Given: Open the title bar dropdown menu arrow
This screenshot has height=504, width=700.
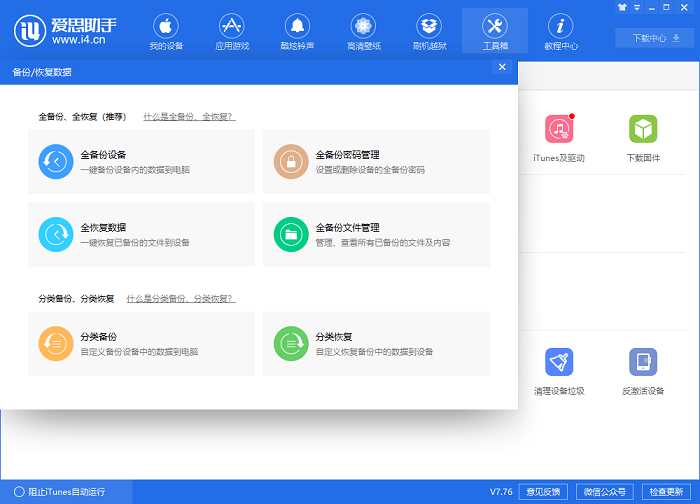Looking at the screenshot, I should [x=637, y=7].
